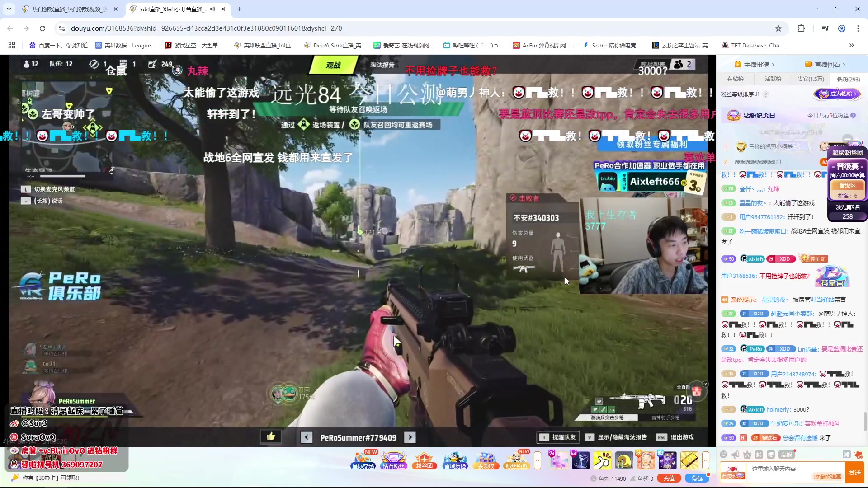The image size is (868, 488).
Task: Toggle 粉丝等级排序 sort order
Action: point(740,94)
